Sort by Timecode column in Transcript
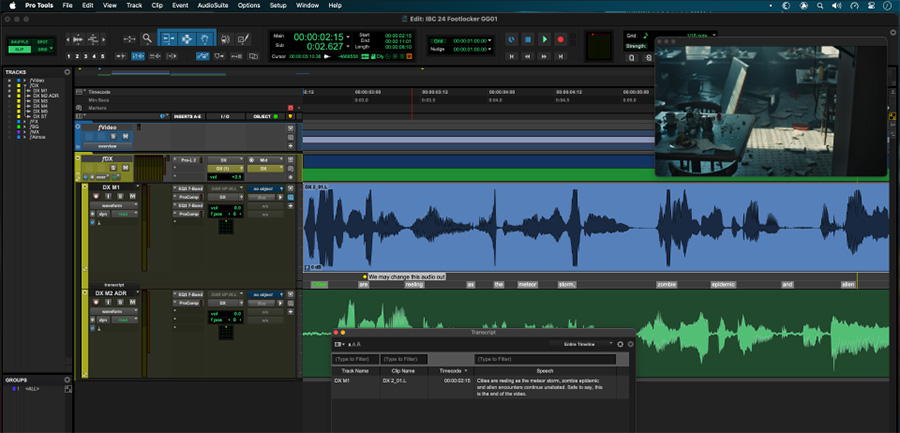 451,371
